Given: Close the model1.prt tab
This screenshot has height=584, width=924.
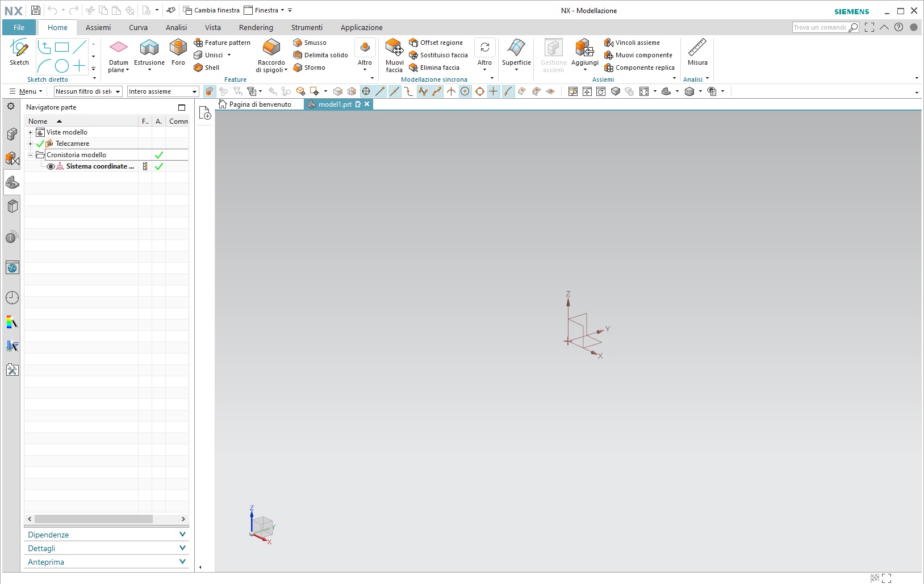Looking at the screenshot, I should click(367, 104).
